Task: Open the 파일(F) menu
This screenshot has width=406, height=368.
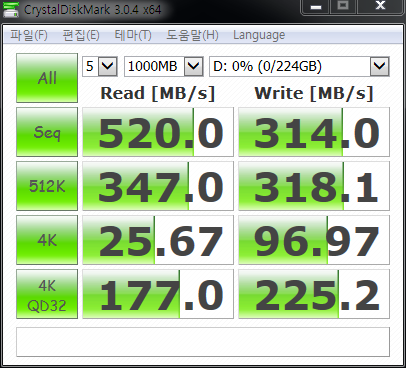Action: coord(29,35)
